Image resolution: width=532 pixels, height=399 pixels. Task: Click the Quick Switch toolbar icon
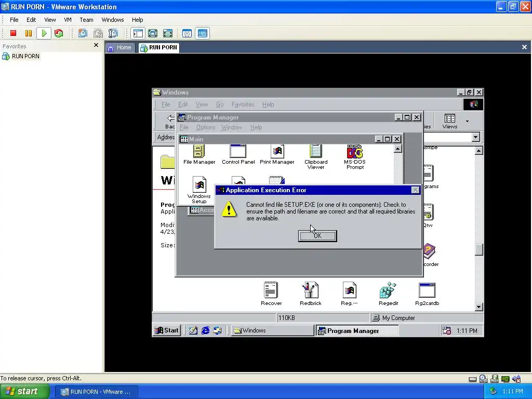click(x=168, y=33)
